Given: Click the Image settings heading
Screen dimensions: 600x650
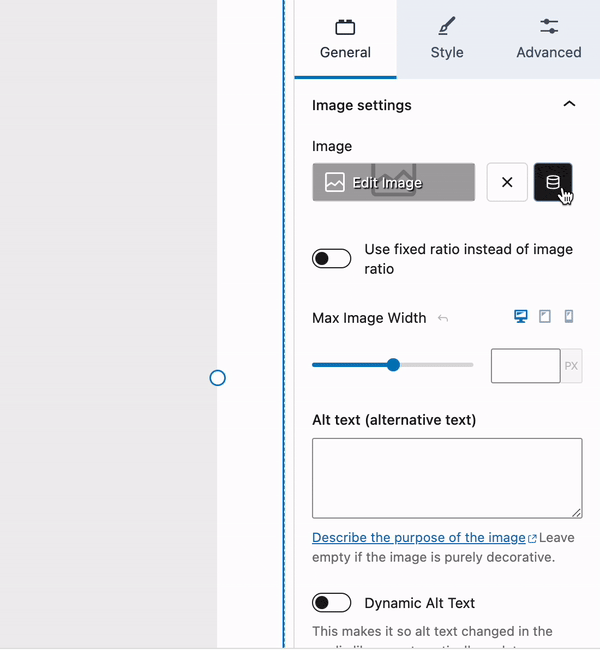Looking at the screenshot, I should click(x=362, y=105).
